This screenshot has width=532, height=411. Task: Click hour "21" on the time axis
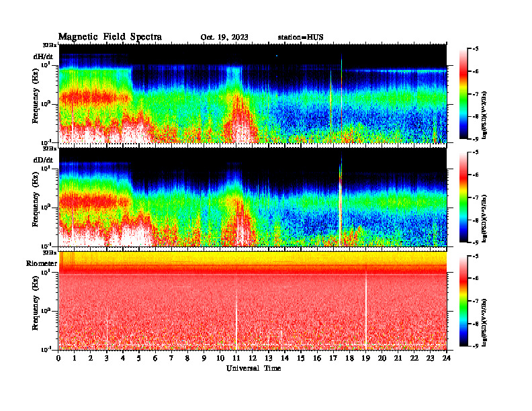pyautogui.click(x=398, y=358)
